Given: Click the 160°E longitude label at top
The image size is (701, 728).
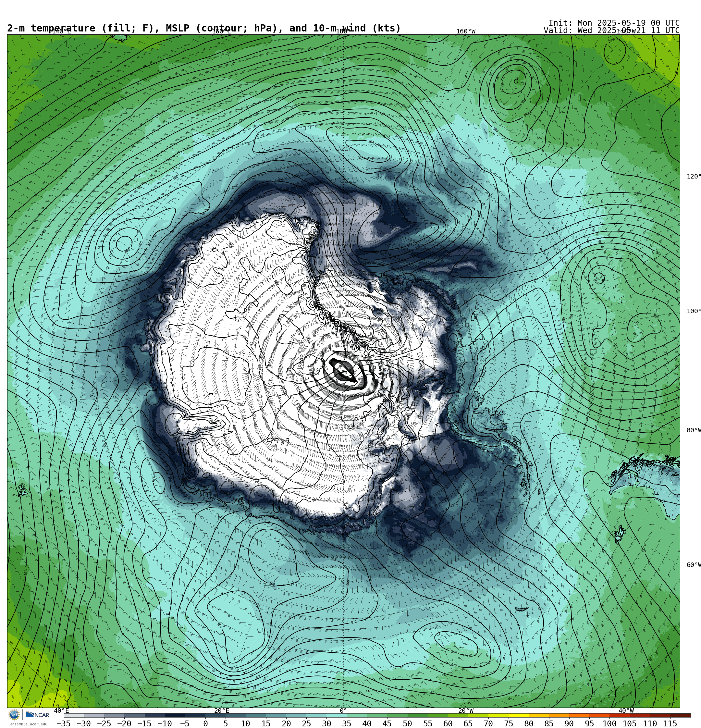Looking at the screenshot, I should pyautogui.click(x=221, y=31).
